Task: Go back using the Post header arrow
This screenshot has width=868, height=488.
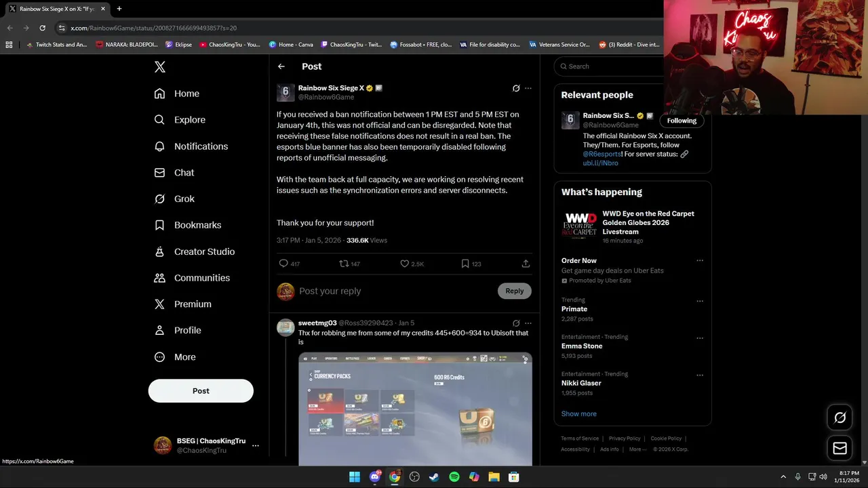Action: click(x=281, y=66)
